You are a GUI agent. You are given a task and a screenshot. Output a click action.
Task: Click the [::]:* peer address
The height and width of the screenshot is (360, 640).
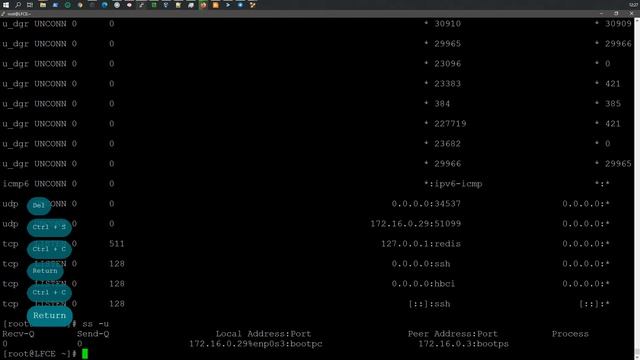coord(594,304)
